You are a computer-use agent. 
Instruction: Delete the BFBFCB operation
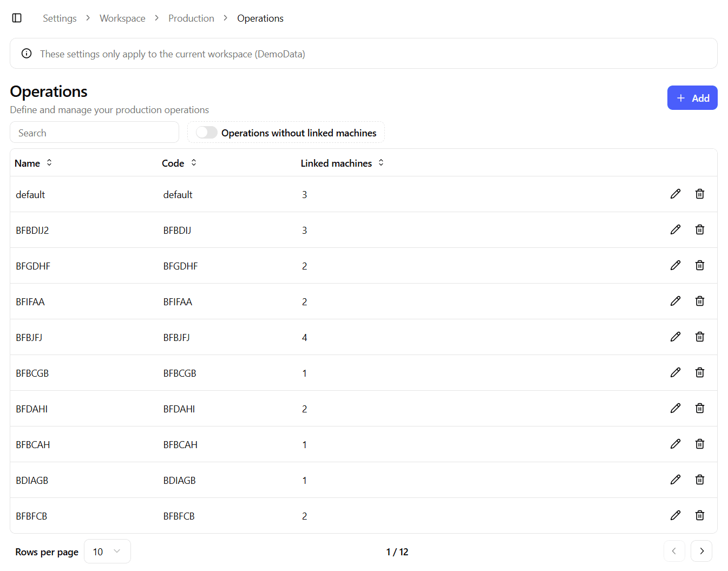click(x=699, y=515)
